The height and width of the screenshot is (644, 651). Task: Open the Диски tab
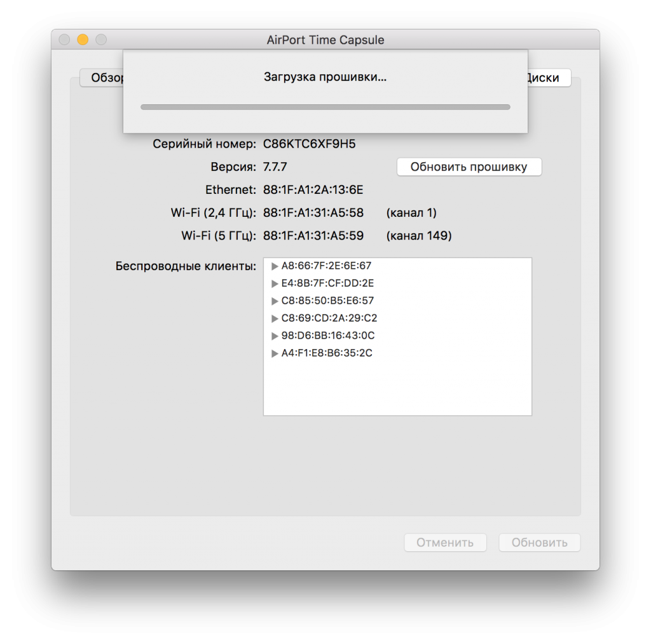coord(549,78)
